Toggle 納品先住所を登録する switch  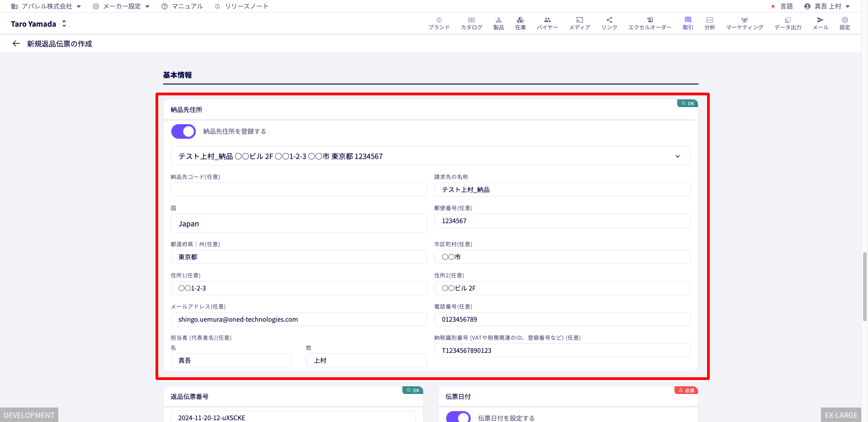[x=183, y=131]
